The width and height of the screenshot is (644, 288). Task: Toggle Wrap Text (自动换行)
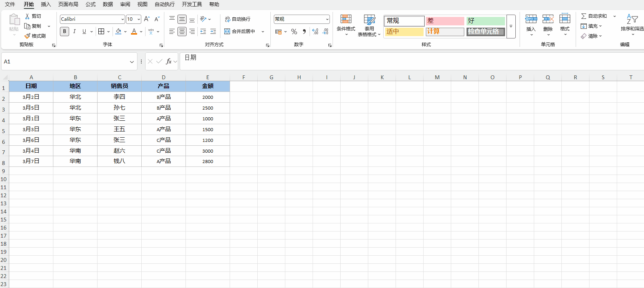237,19
